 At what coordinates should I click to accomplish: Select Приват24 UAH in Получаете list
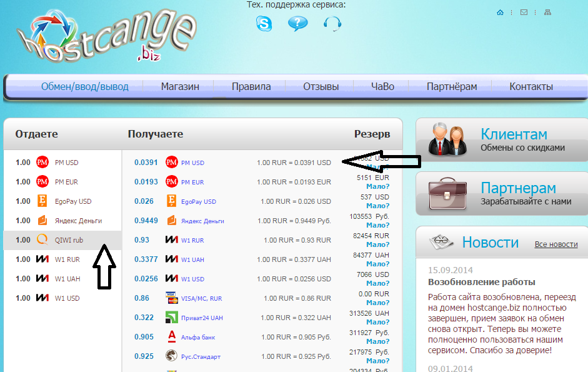pyautogui.click(x=202, y=318)
